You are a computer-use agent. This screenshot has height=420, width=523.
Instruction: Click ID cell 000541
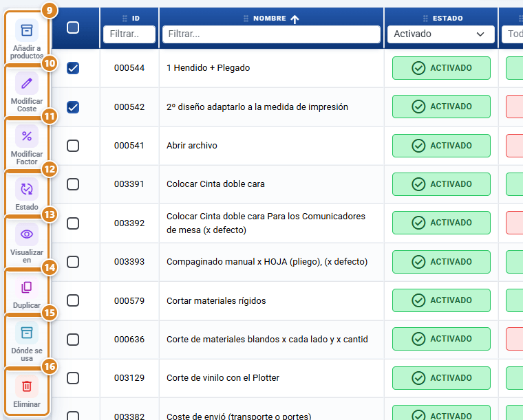click(129, 146)
